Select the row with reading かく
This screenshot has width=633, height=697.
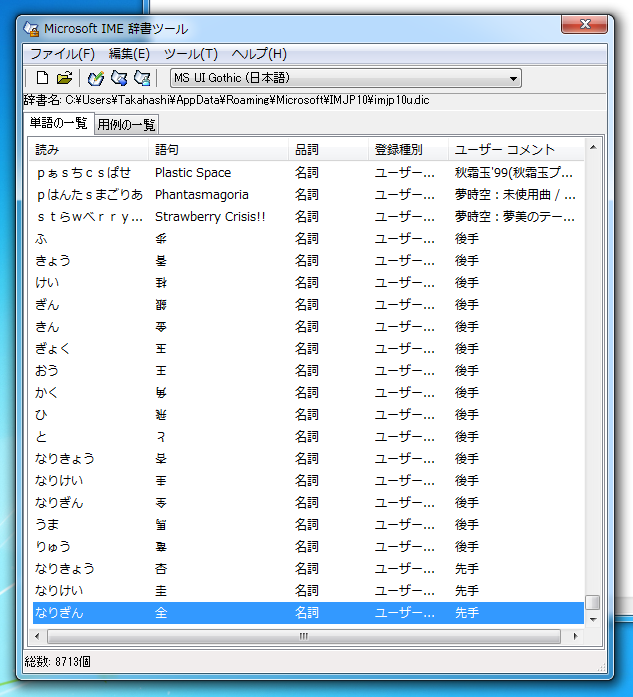point(308,393)
